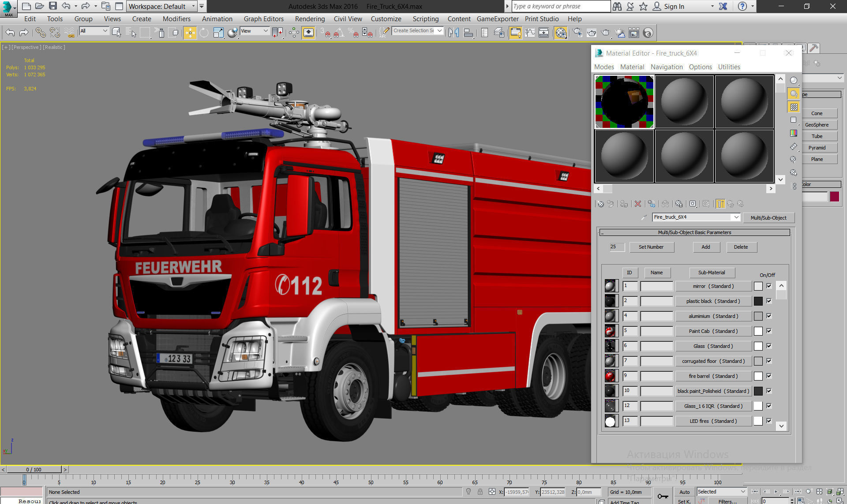Select the Undo arrow in main toolbar
This screenshot has height=504, width=847.
coord(10,33)
